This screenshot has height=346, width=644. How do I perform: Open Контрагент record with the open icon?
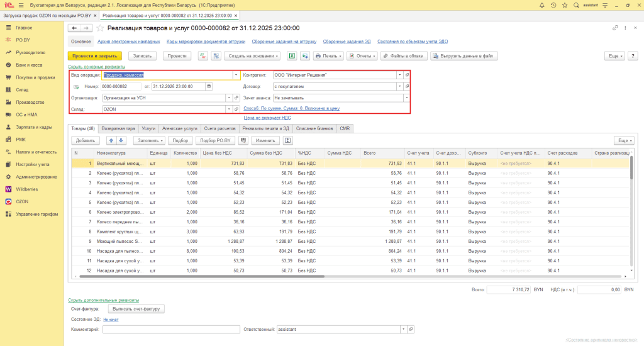[x=407, y=75]
